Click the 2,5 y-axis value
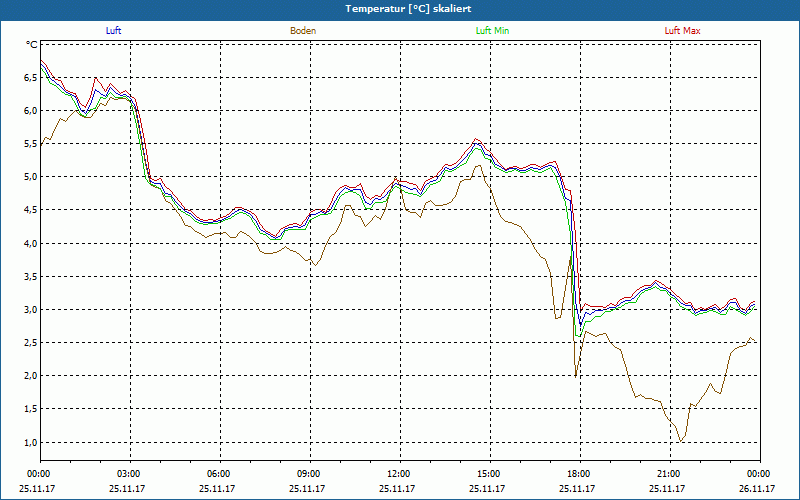This screenshot has height=500, width=800. point(31,343)
